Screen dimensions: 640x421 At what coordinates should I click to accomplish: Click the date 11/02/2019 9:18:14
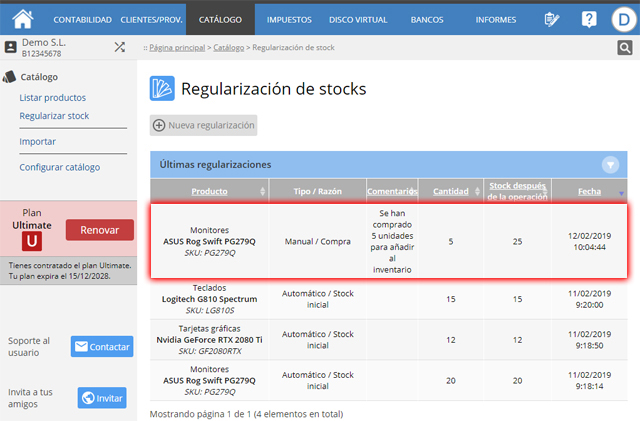pos(589,381)
